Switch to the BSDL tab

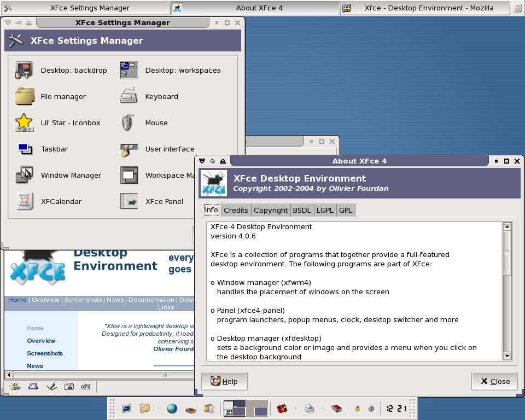[x=302, y=211]
